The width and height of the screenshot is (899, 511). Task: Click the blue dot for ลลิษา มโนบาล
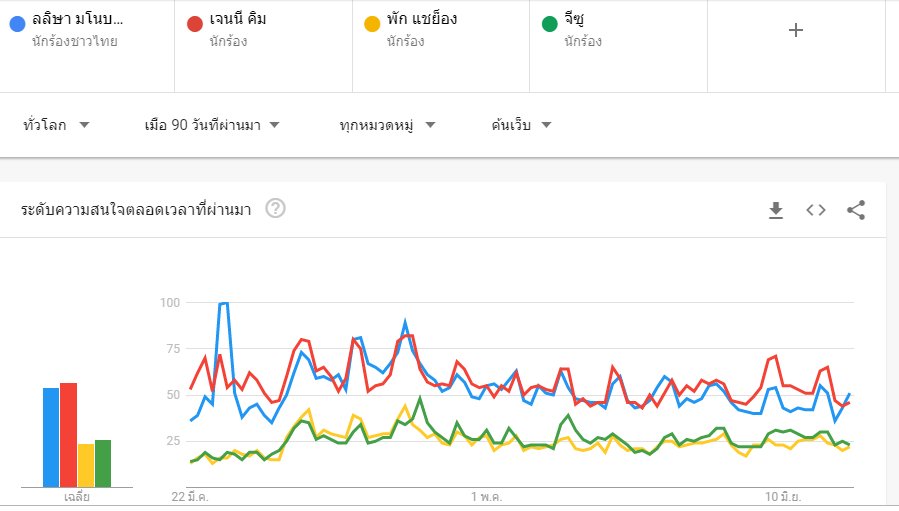pos(16,22)
